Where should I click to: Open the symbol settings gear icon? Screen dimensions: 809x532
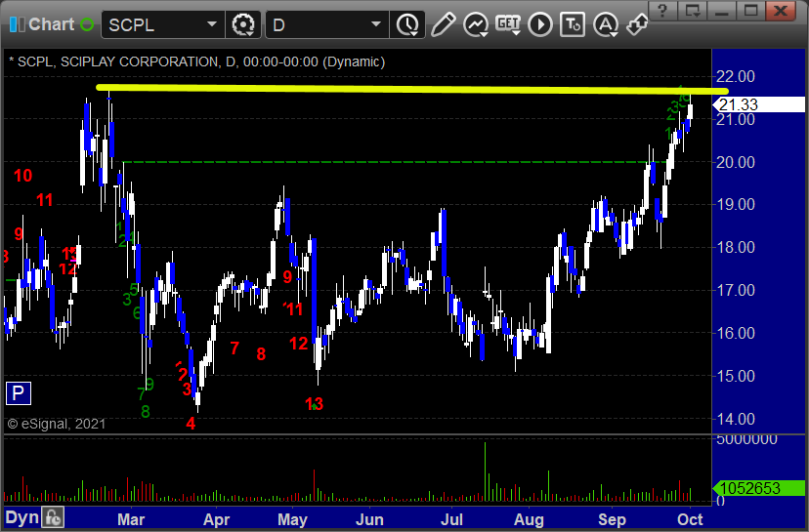tap(243, 24)
